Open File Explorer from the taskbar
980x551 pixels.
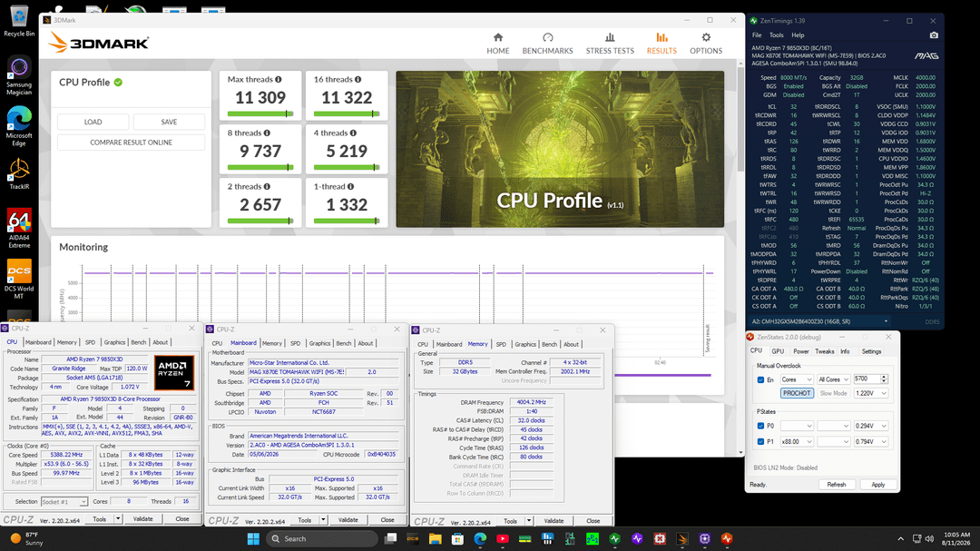(x=435, y=538)
